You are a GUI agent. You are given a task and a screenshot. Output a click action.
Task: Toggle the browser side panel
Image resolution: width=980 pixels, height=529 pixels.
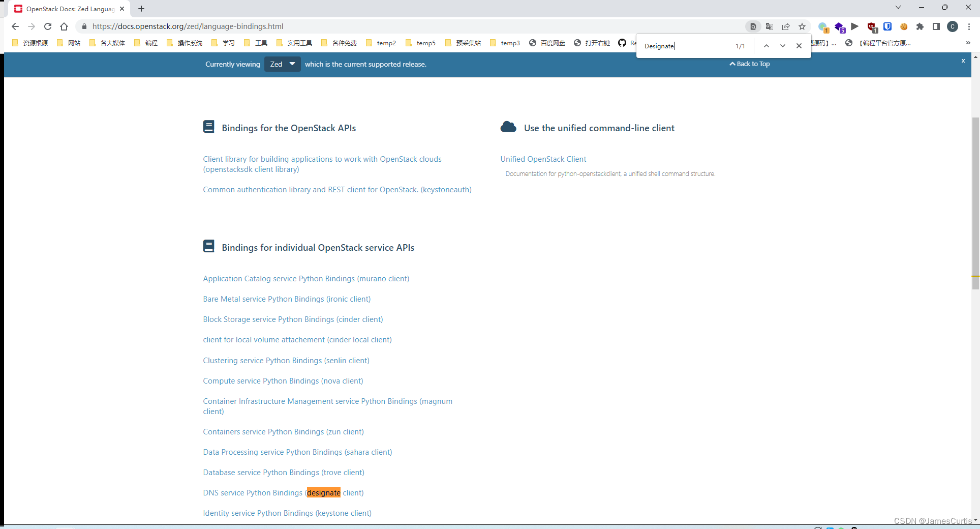936,26
